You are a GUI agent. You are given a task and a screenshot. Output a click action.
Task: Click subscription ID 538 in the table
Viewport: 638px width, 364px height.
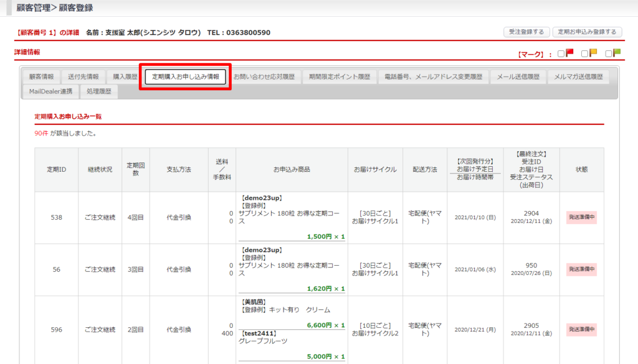click(56, 218)
